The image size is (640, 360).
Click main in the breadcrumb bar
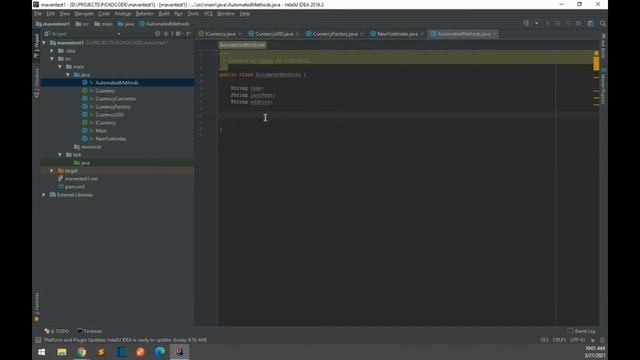[x=104, y=24]
